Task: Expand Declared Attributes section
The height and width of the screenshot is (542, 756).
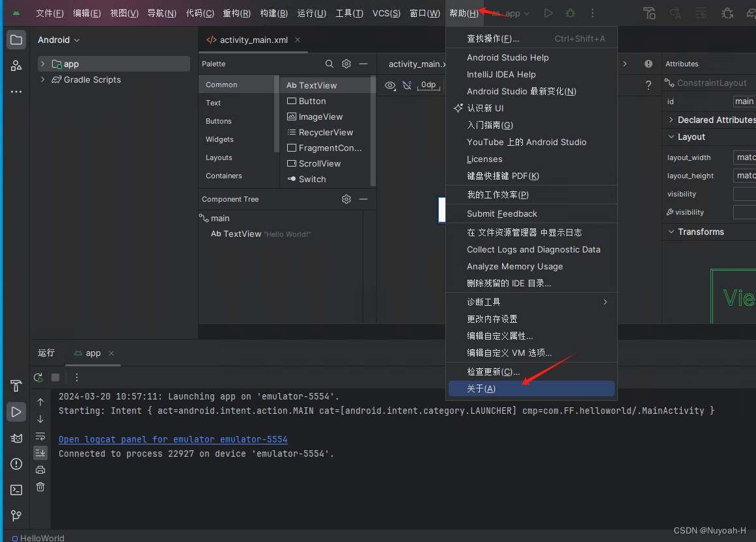Action: pos(671,120)
